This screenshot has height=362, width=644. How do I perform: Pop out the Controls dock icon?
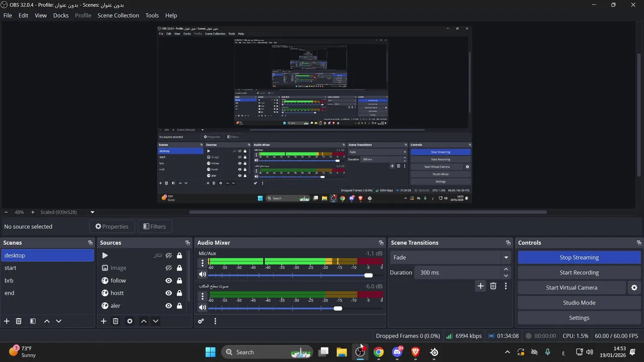tap(639, 243)
